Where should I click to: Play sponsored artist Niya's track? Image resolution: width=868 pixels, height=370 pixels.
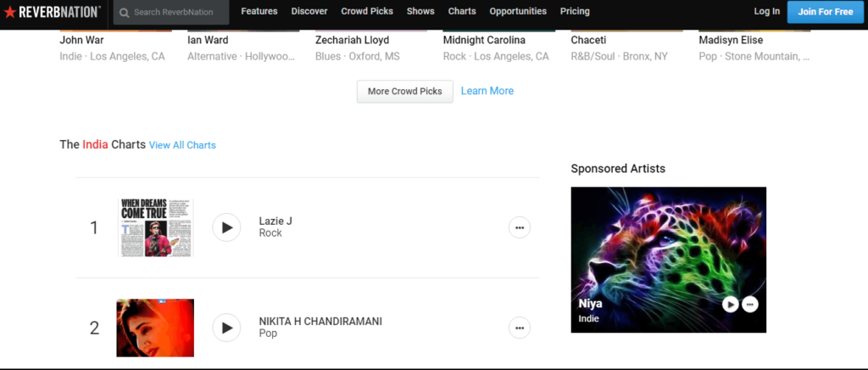[x=730, y=304]
